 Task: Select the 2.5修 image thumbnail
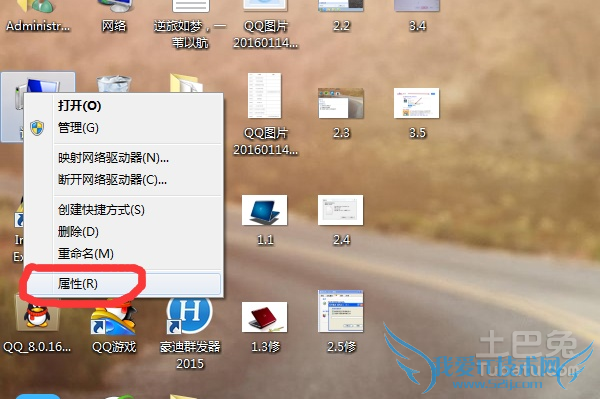pos(341,311)
